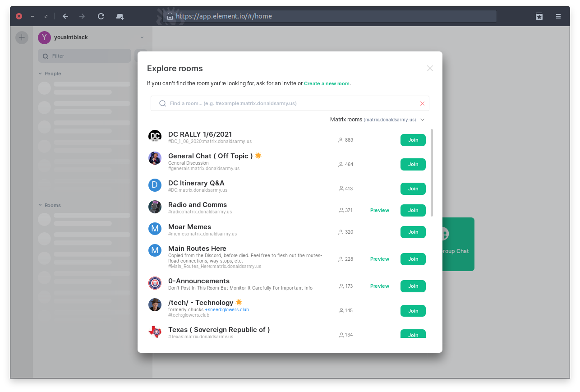
Task: Click the plus icon in left sidebar
Action: pyautogui.click(x=22, y=37)
